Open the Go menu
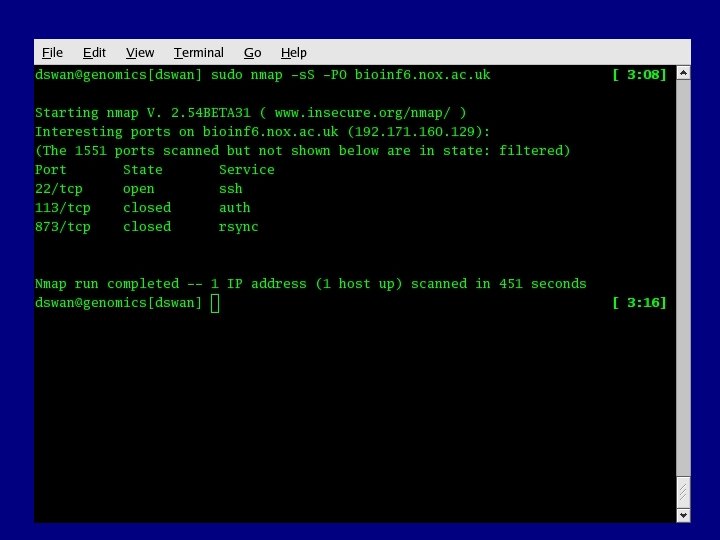 [253, 53]
